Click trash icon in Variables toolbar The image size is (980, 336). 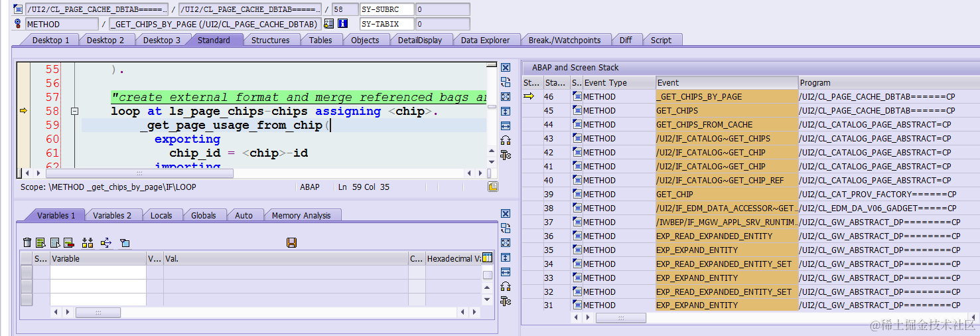[x=27, y=243]
